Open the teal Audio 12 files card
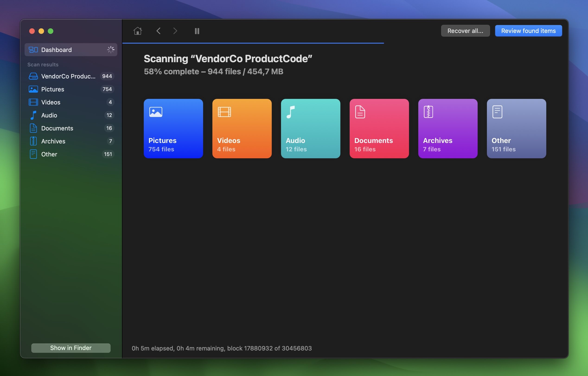The height and width of the screenshot is (376, 588). click(311, 129)
